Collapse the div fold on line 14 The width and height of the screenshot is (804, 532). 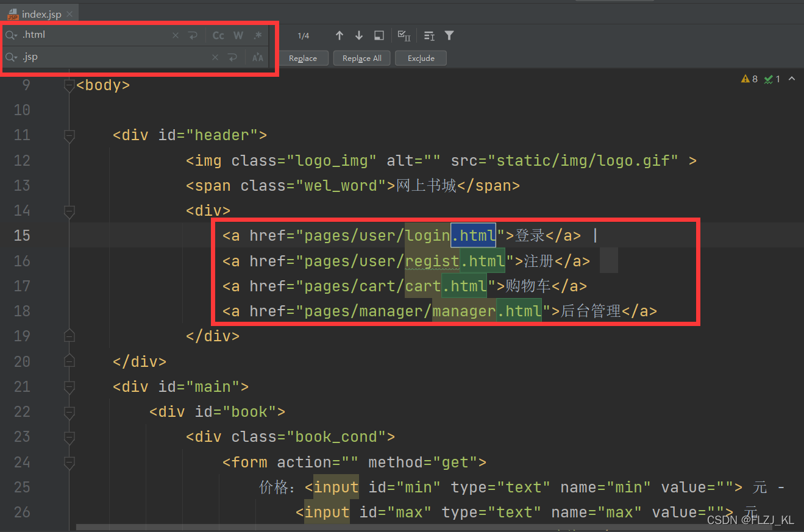[69, 211]
